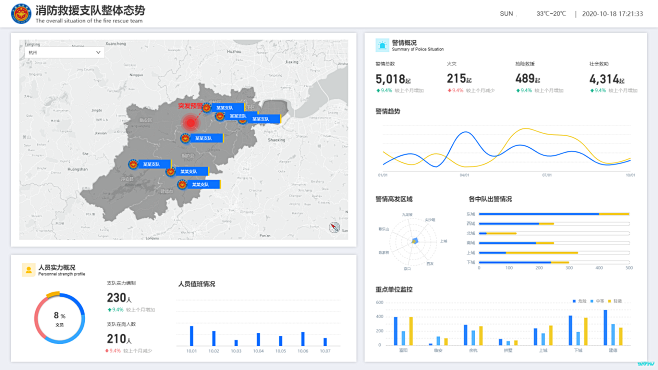Click the topmost bar in 各中队出警情况 chart
Viewport: 658px width, 370px height.
pos(554,214)
